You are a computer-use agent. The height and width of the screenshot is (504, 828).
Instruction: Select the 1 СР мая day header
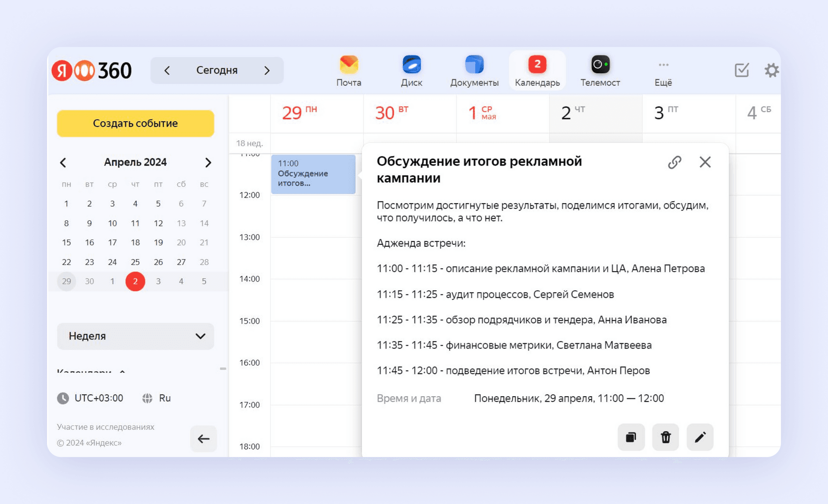(x=482, y=113)
